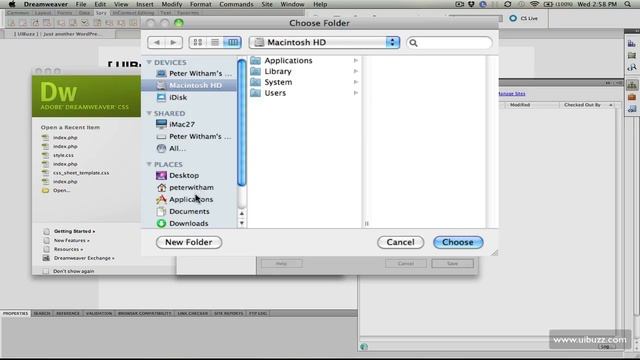Open Documents in the Places sidebar
Screen dimensions: 640x360
[x=189, y=211]
